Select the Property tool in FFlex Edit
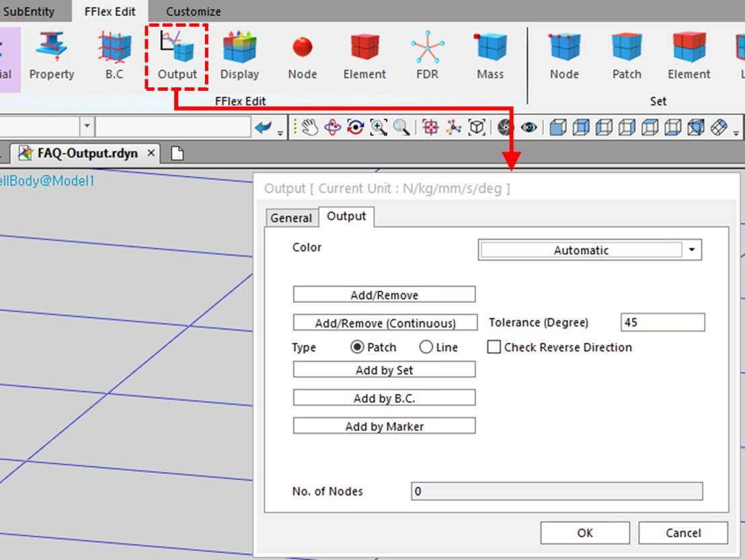 tap(51, 54)
